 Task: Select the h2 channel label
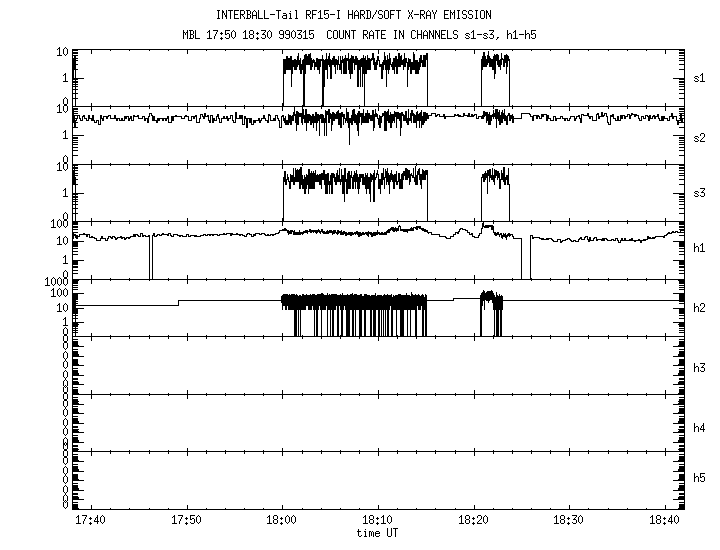(x=701, y=308)
